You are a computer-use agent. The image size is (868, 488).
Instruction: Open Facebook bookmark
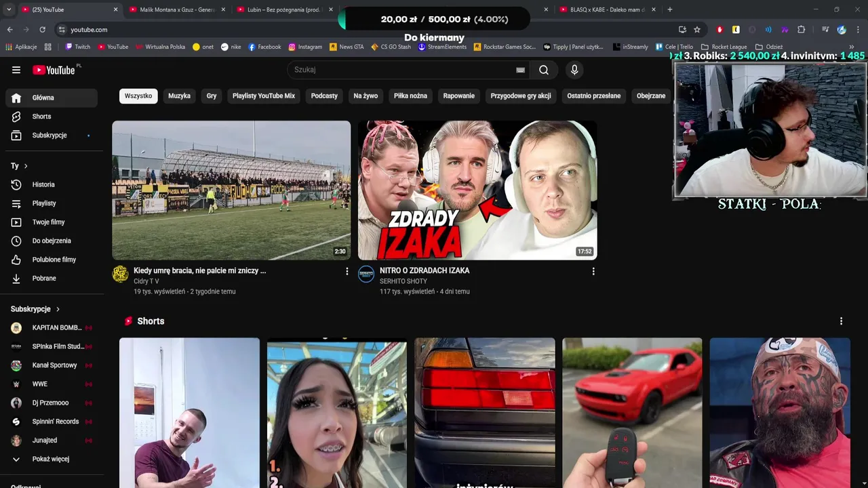(x=264, y=47)
